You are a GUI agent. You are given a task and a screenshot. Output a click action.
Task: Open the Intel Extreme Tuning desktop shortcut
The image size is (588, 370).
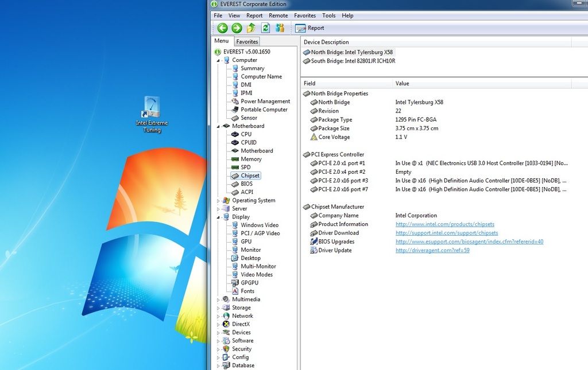point(152,114)
